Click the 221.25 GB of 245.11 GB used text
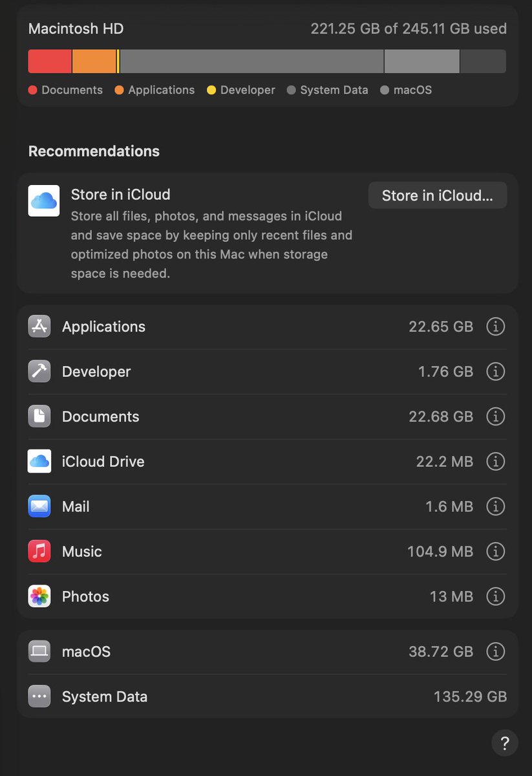532x776 pixels. tap(409, 29)
